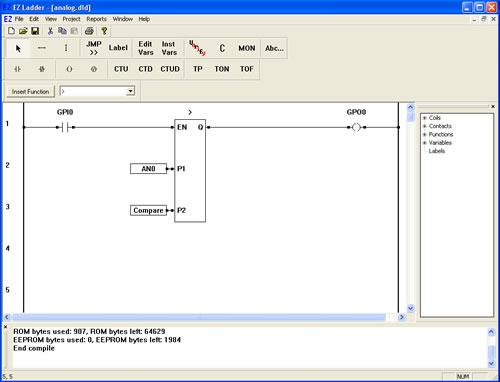Expand the Contacts tree node
Image resolution: width=500 pixels, height=382 pixels.
(425, 126)
